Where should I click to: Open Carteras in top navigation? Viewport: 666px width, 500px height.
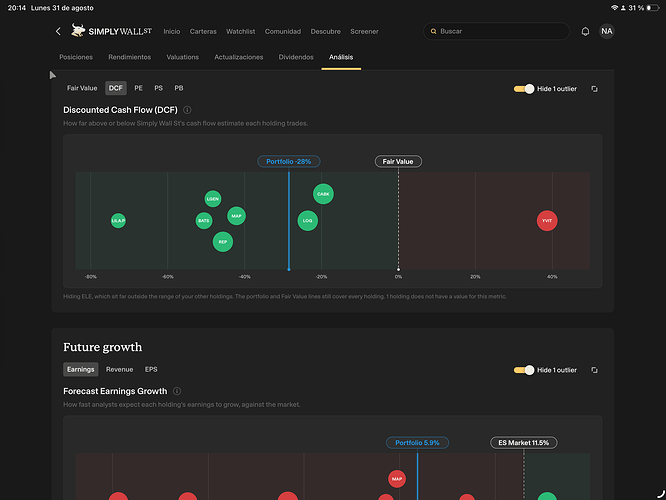(203, 31)
